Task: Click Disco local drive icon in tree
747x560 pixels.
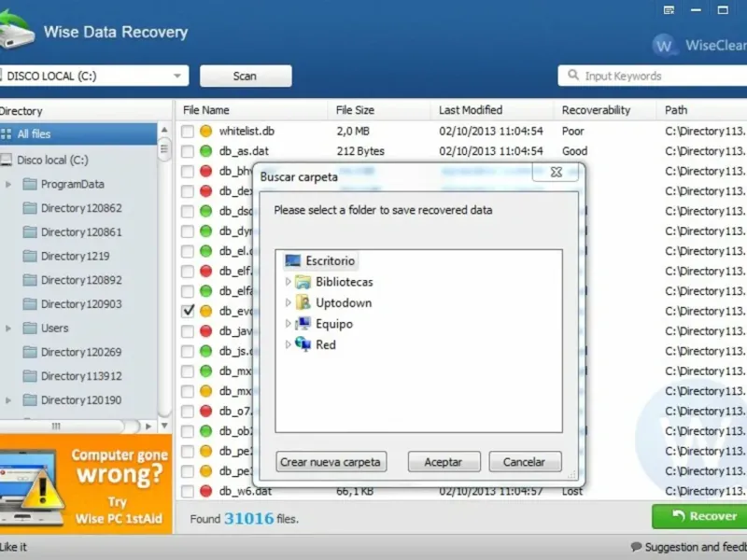Action: 6,160
